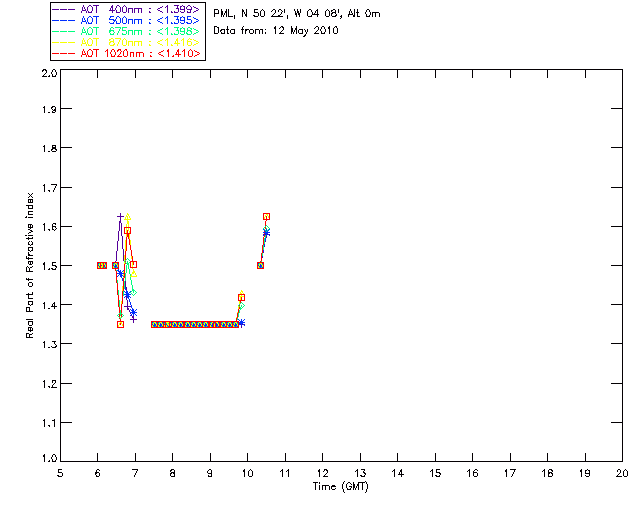Select the legend entry AOT 400nm <1.399>

point(126,9)
